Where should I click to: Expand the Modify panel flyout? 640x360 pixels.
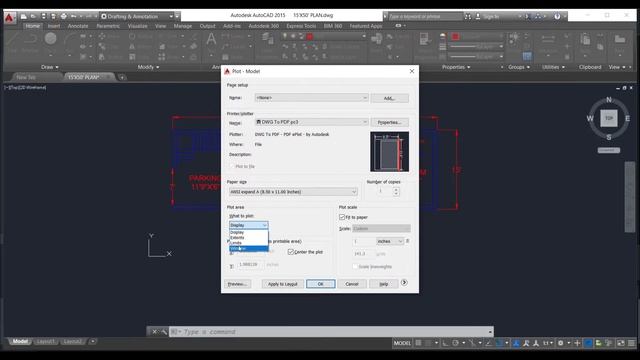[149, 67]
